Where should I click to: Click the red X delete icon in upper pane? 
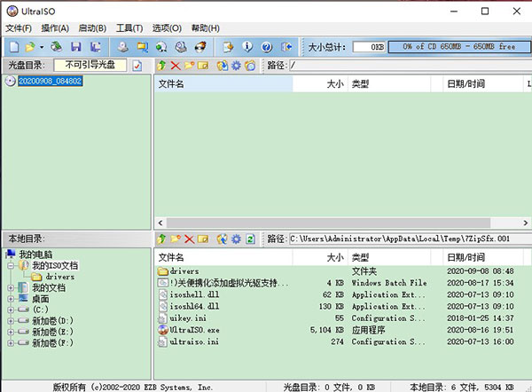point(176,66)
